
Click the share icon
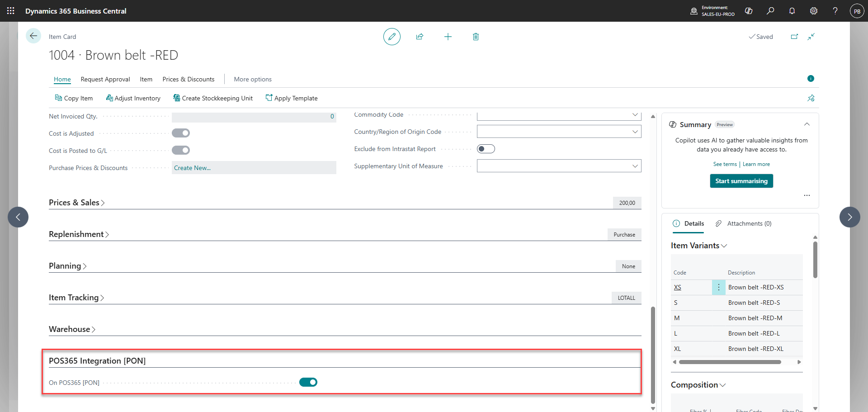pyautogui.click(x=420, y=37)
